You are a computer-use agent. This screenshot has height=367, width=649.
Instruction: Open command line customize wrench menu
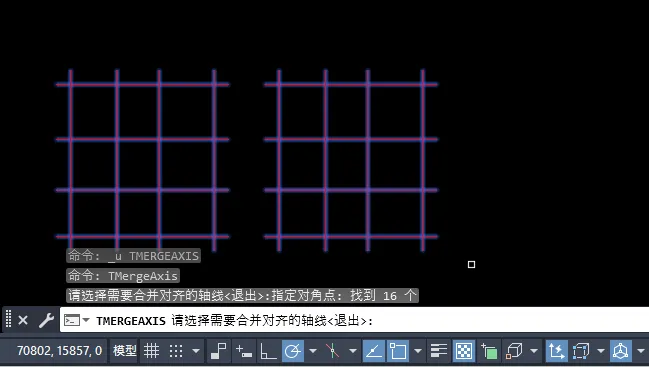46,320
